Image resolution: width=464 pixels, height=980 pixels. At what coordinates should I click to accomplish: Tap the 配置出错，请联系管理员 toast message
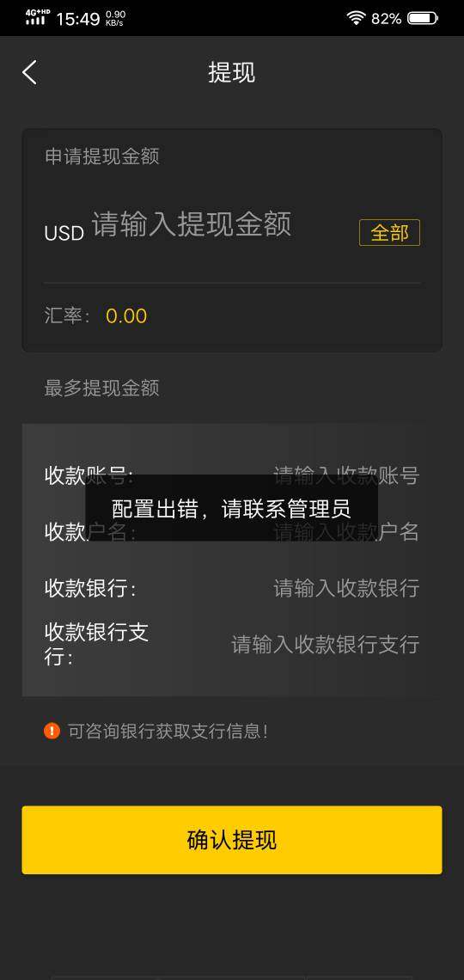pos(232,508)
